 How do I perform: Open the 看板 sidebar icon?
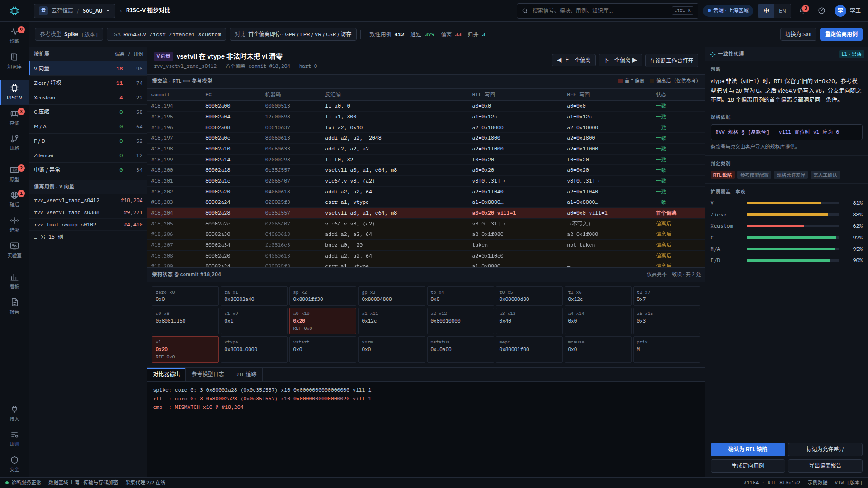coord(14,281)
